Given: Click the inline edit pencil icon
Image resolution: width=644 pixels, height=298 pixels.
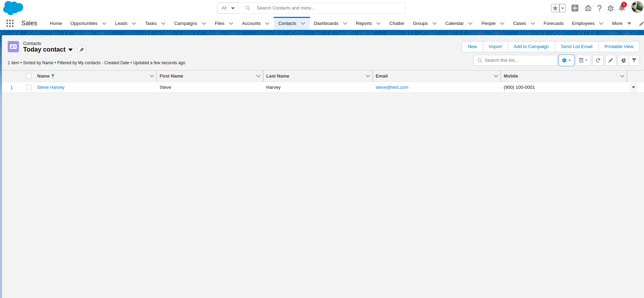Looking at the screenshot, I should pyautogui.click(x=611, y=60).
